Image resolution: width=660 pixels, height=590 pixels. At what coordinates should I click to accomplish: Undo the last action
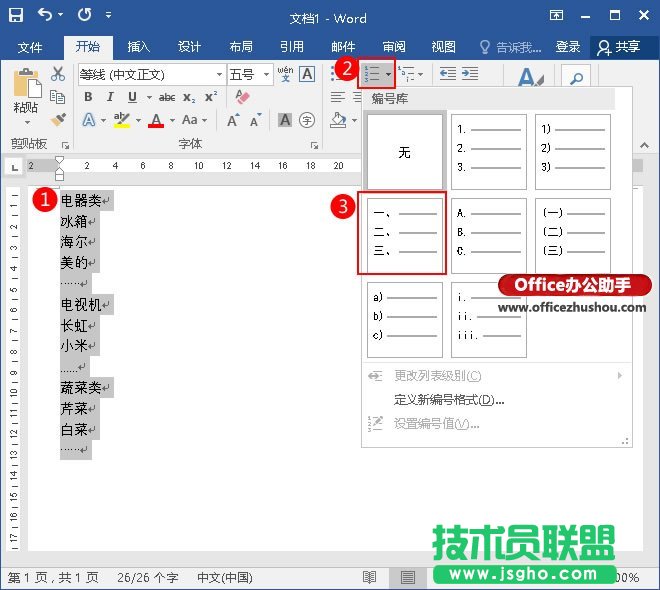coord(45,14)
